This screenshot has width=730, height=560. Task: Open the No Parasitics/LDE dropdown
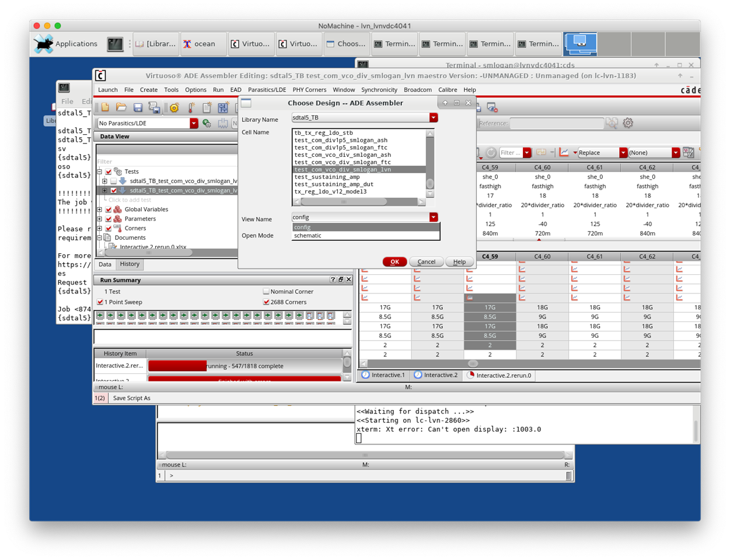194,123
